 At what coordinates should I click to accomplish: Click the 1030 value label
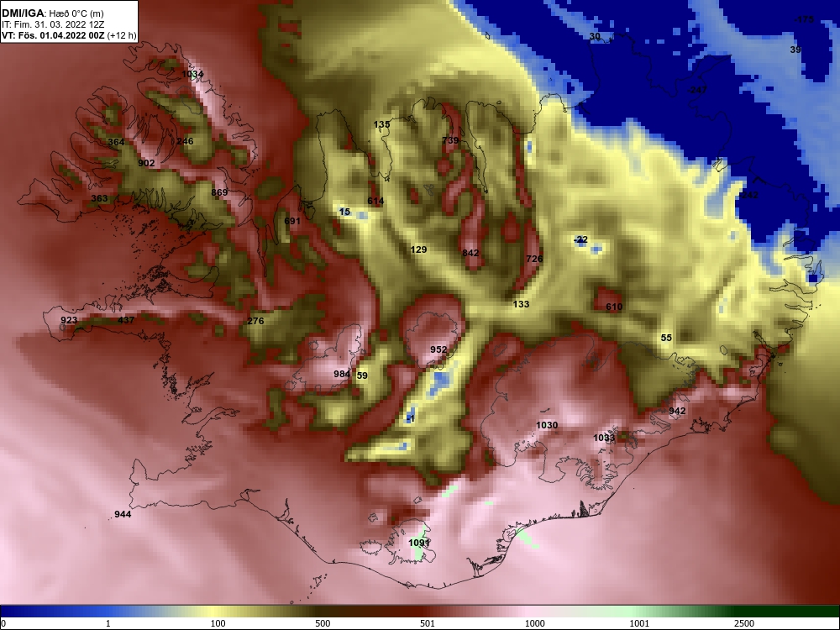click(x=547, y=425)
